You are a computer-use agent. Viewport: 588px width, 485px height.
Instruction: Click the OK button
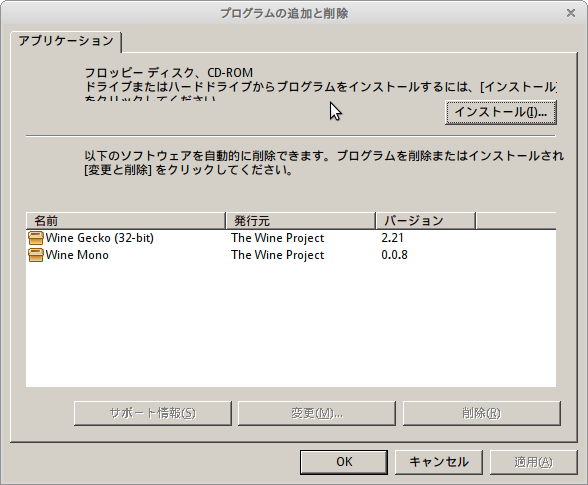[344, 462]
